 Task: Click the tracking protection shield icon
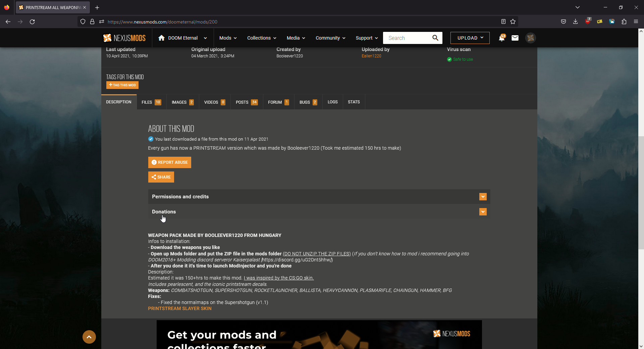pyautogui.click(x=83, y=22)
